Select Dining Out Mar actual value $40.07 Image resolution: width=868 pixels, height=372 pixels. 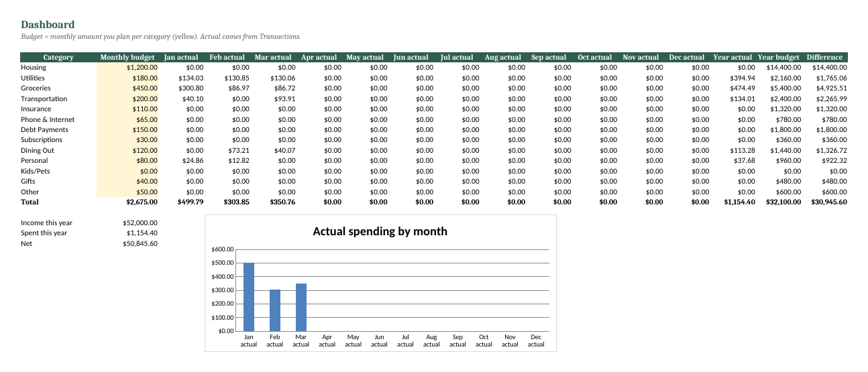[x=284, y=150]
